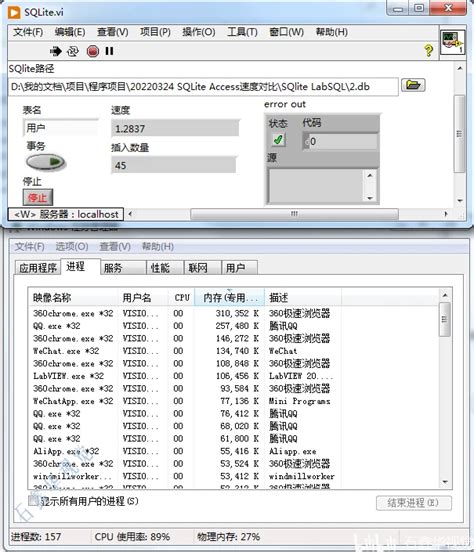Click the 结束进程 button
The image size is (474, 552).
point(413,503)
